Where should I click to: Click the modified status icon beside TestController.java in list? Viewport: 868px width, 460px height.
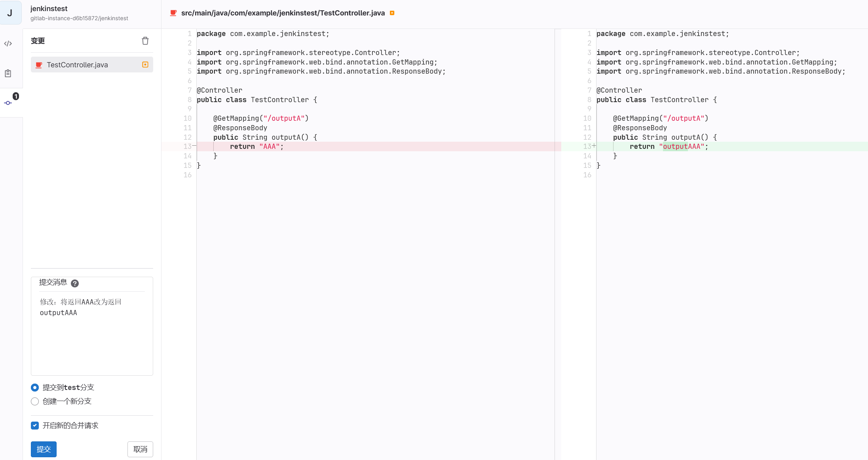(145, 65)
